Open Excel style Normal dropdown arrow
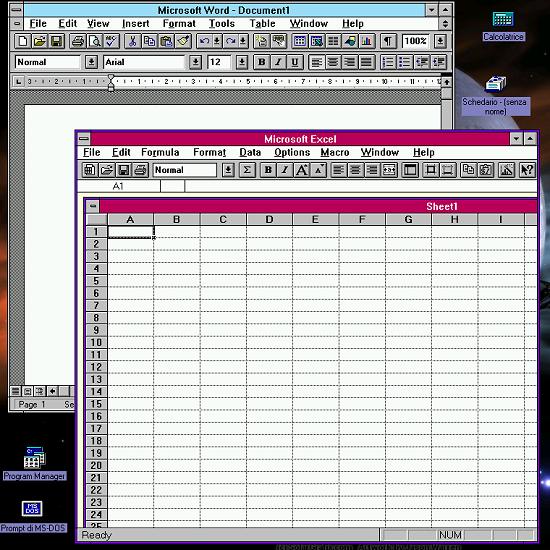This screenshot has height=550, width=550. [x=228, y=170]
